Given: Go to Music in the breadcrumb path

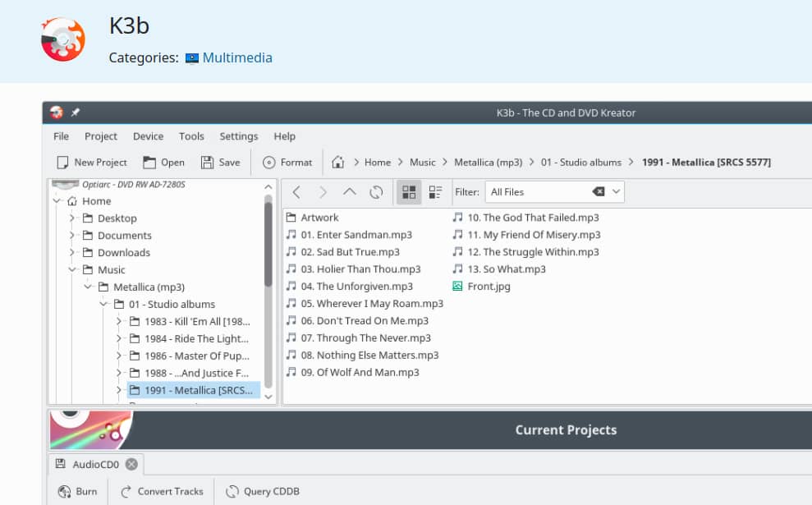Looking at the screenshot, I should coord(423,162).
